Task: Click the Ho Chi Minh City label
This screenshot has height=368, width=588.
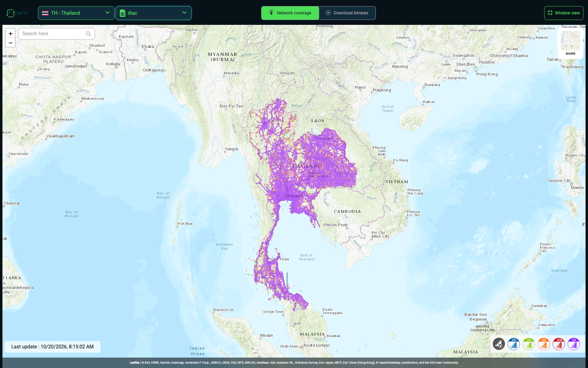Action: coord(380,235)
